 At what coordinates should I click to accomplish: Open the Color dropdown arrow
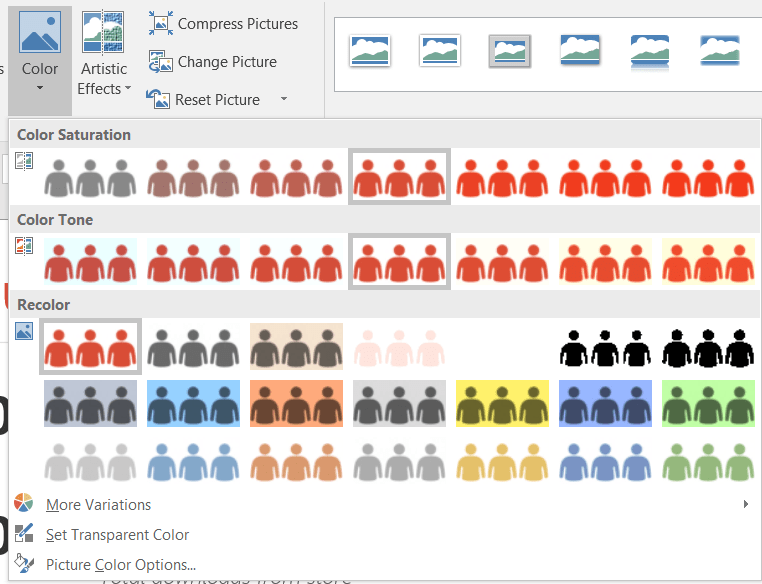40,89
